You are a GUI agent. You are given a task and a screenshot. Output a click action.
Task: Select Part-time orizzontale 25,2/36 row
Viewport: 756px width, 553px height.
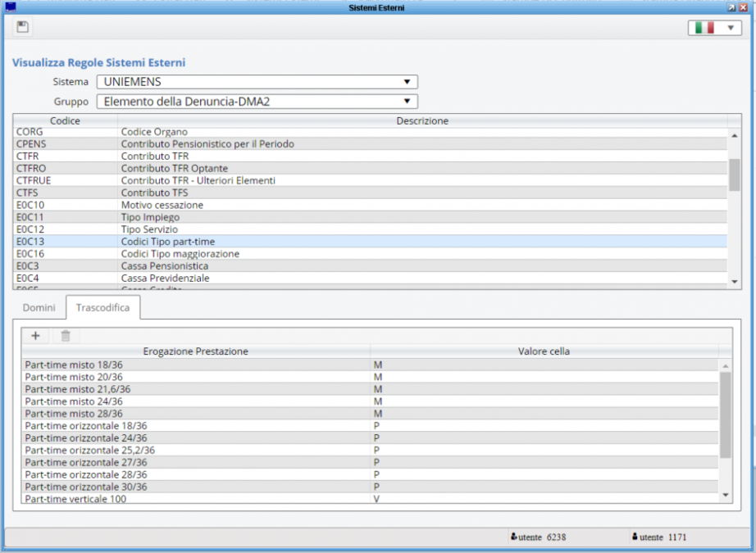[89, 450]
